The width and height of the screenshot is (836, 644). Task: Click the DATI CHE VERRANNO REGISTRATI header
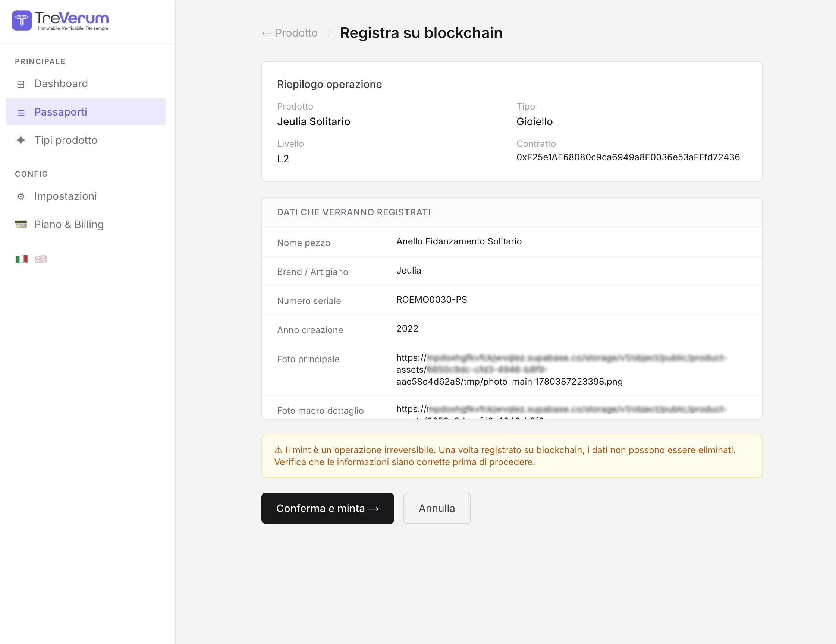(x=354, y=212)
